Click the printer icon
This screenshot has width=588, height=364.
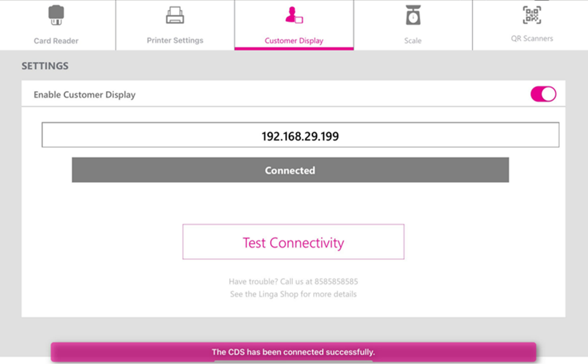pos(175,15)
